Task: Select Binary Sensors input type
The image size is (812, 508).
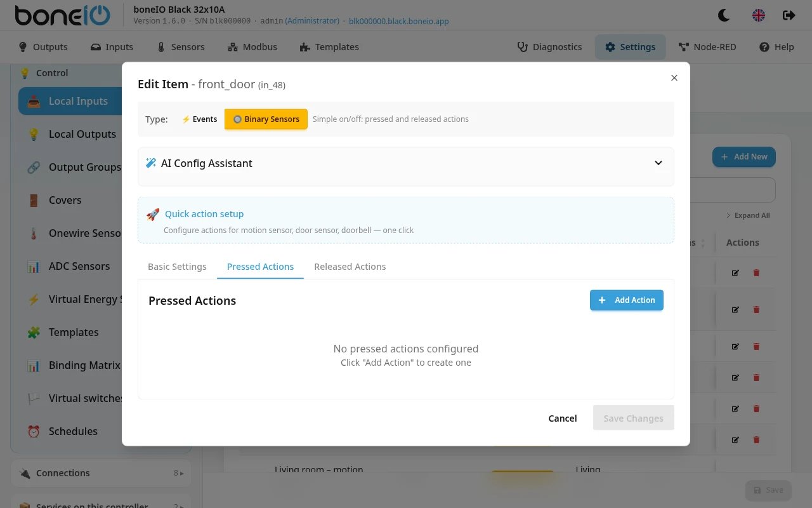Action: coord(266,119)
